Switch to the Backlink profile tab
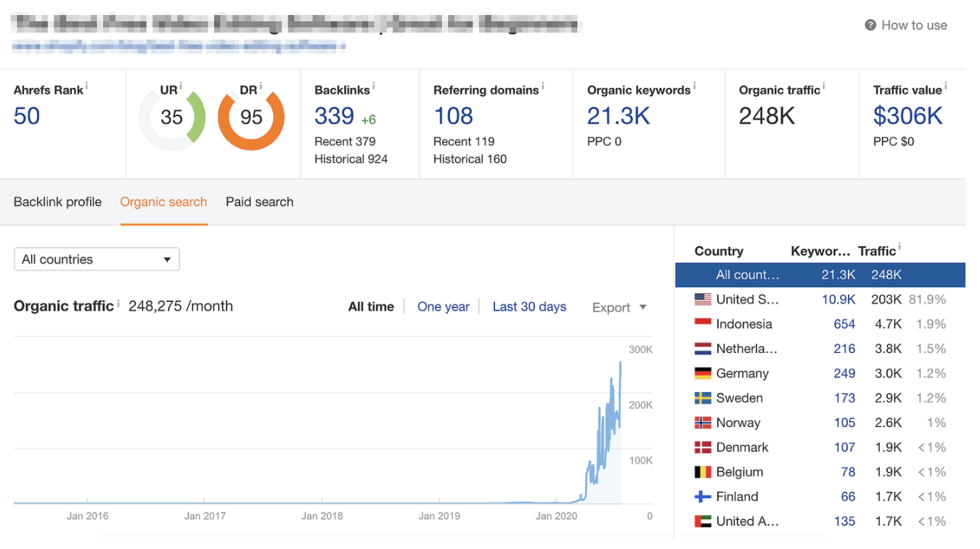The width and height of the screenshot is (980, 549). click(x=57, y=202)
